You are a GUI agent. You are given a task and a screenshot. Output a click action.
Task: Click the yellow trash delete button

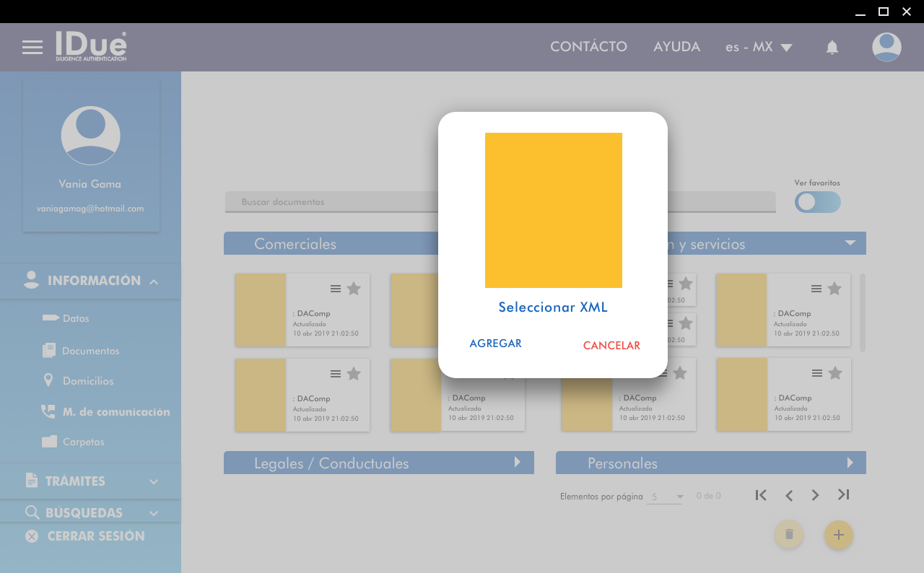[789, 534]
